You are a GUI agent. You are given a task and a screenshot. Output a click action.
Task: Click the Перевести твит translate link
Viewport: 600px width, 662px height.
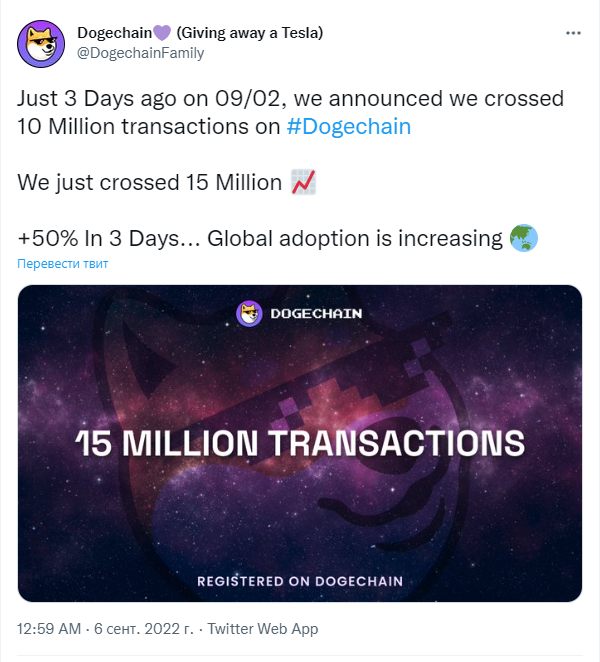[x=62, y=263]
